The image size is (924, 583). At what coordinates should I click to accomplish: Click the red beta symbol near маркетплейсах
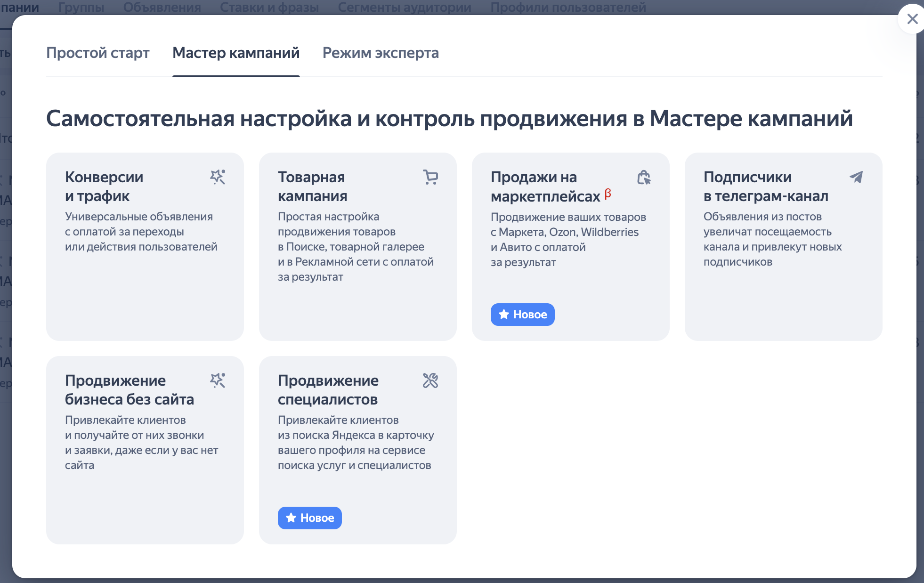click(608, 193)
